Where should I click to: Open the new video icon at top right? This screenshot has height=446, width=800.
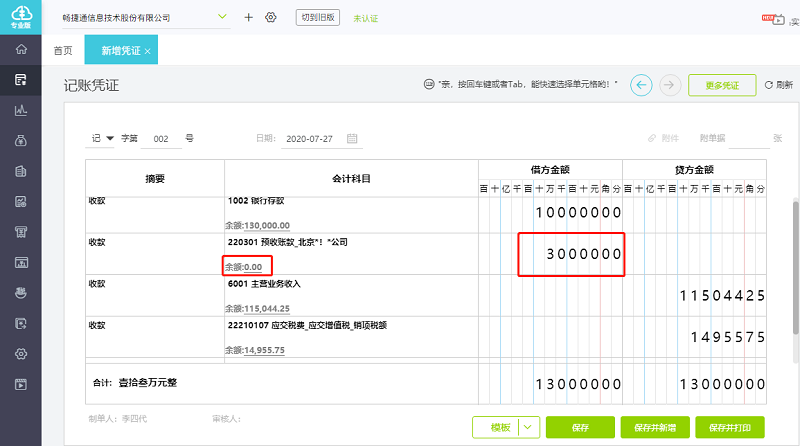(773, 19)
